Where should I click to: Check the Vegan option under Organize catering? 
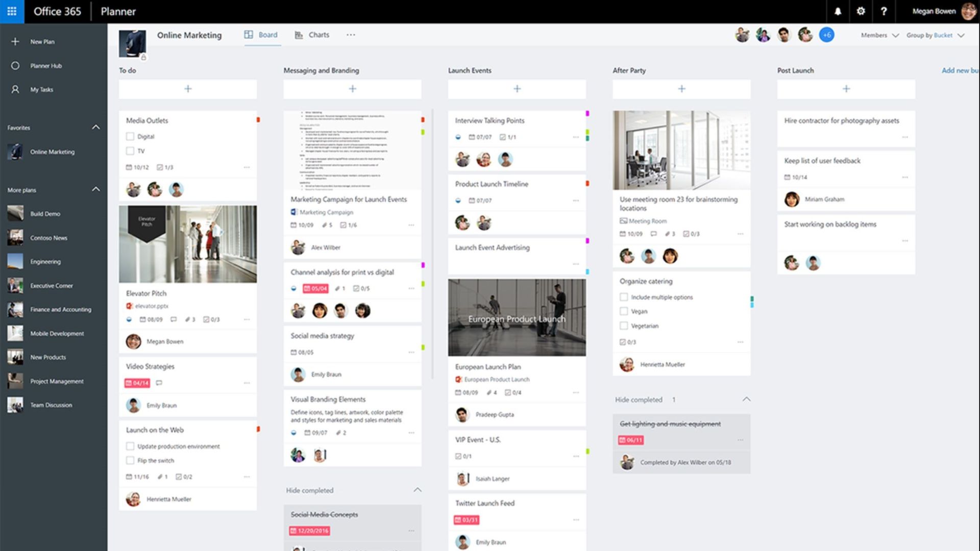[624, 311]
